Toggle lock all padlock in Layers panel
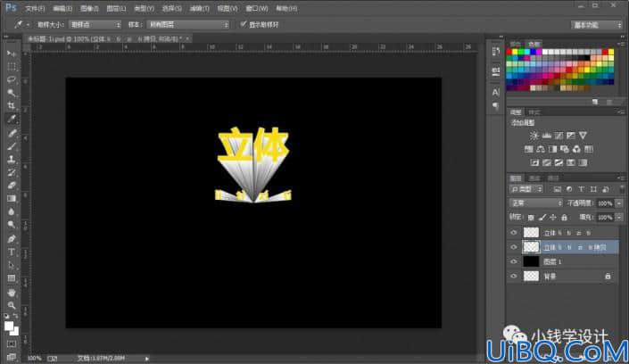 (x=564, y=218)
